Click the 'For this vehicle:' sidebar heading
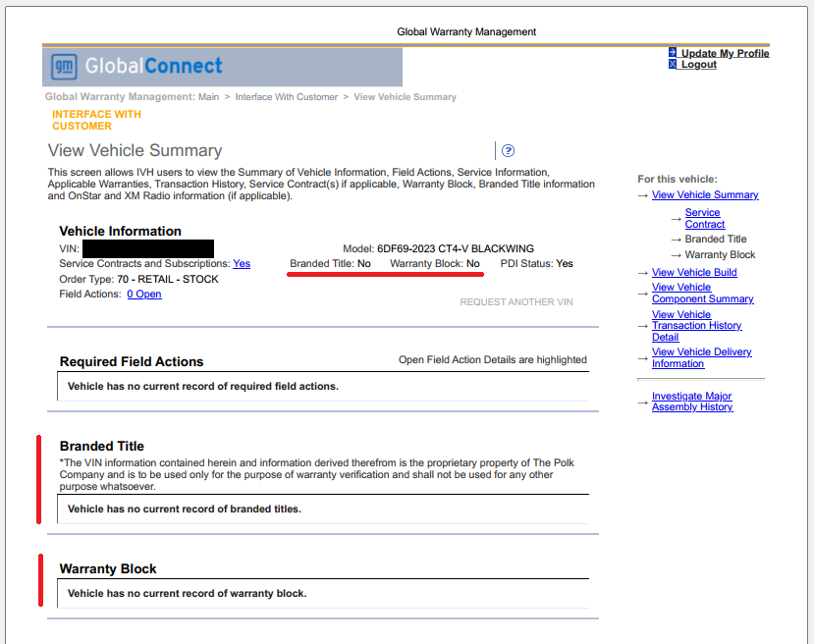The width and height of the screenshot is (814, 644). 677,179
